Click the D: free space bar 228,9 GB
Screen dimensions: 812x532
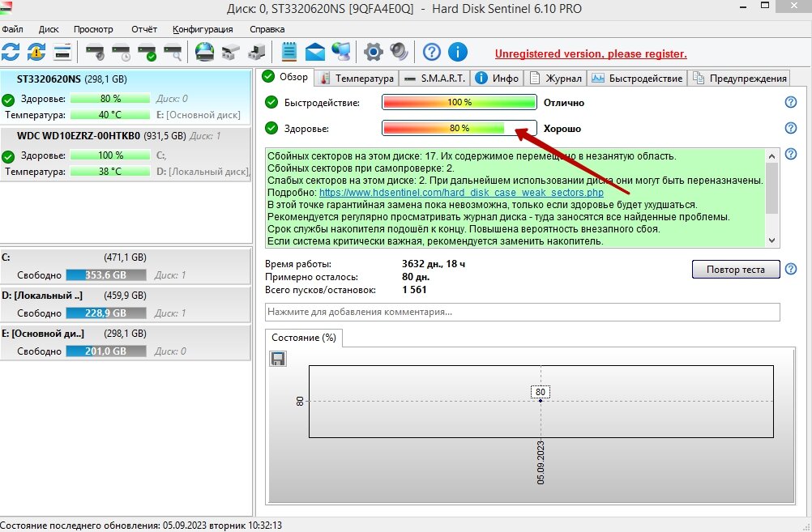coord(106,313)
